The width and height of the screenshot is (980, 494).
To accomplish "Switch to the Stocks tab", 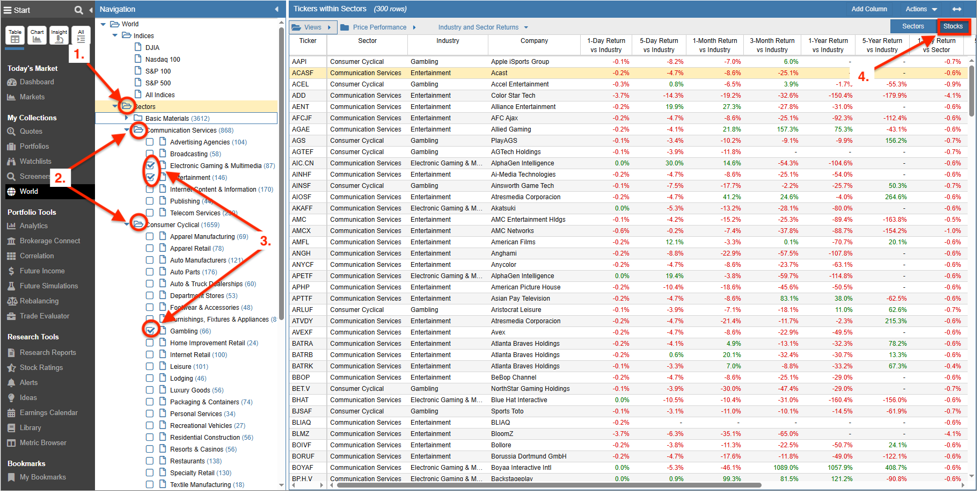I will (953, 26).
